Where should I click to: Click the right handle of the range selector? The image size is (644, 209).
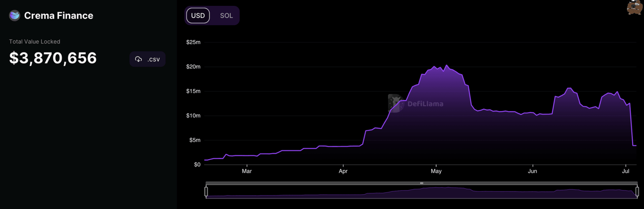click(637, 192)
